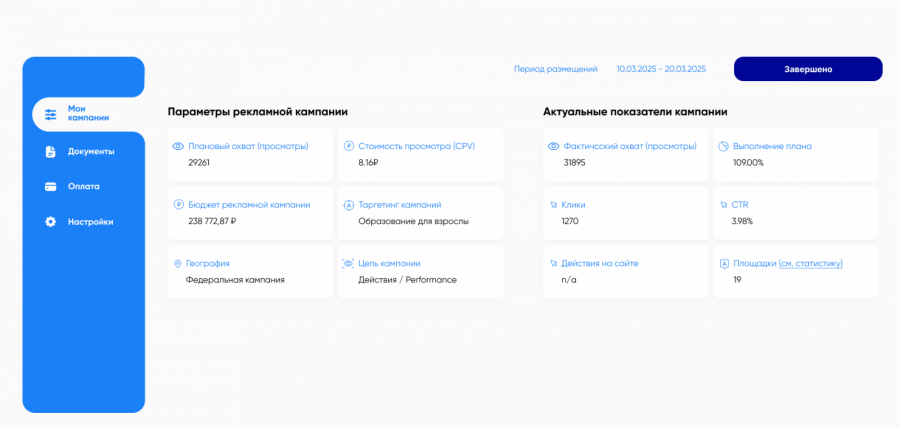Click the eye icon next to Фактический охват

tap(553, 146)
